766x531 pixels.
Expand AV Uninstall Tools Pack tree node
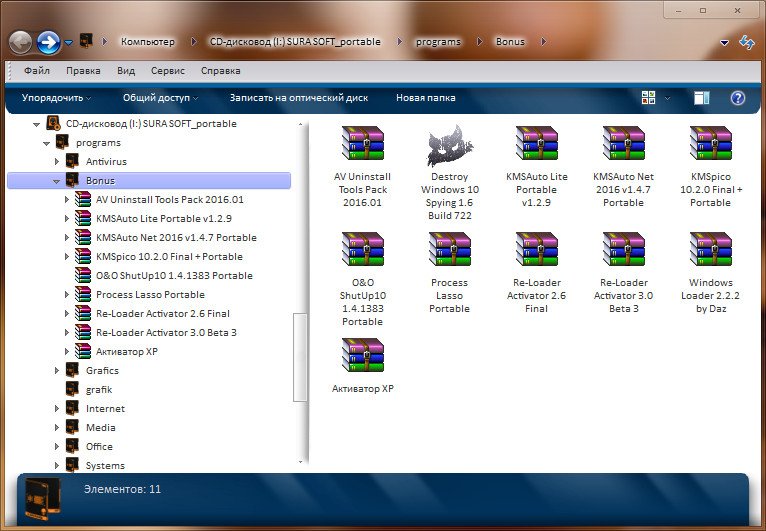67,199
